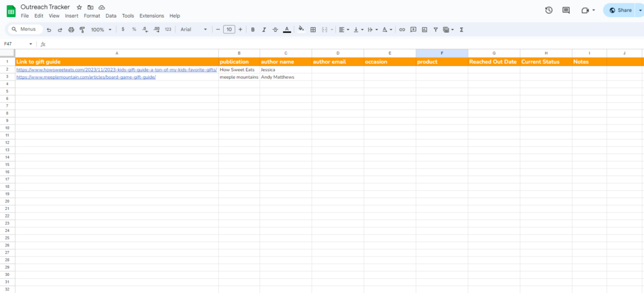This screenshot has height=293, width=644.
Task: Open the borders tool
Action: click(313, 30)
